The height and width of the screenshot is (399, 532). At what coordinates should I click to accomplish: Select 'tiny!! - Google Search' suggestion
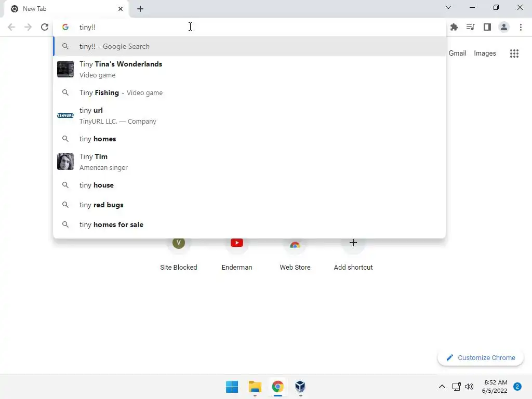[249, 46]
